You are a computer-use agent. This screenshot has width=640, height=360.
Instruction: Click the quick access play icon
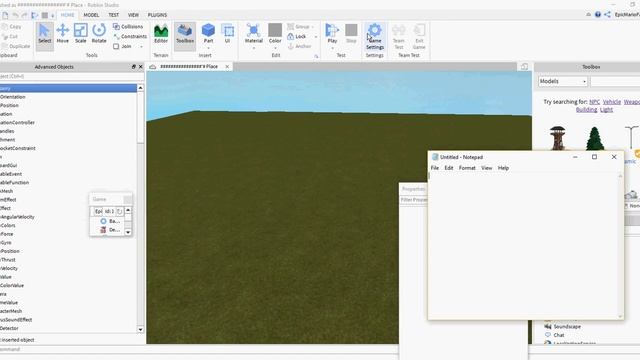click(x=35, y=15)
